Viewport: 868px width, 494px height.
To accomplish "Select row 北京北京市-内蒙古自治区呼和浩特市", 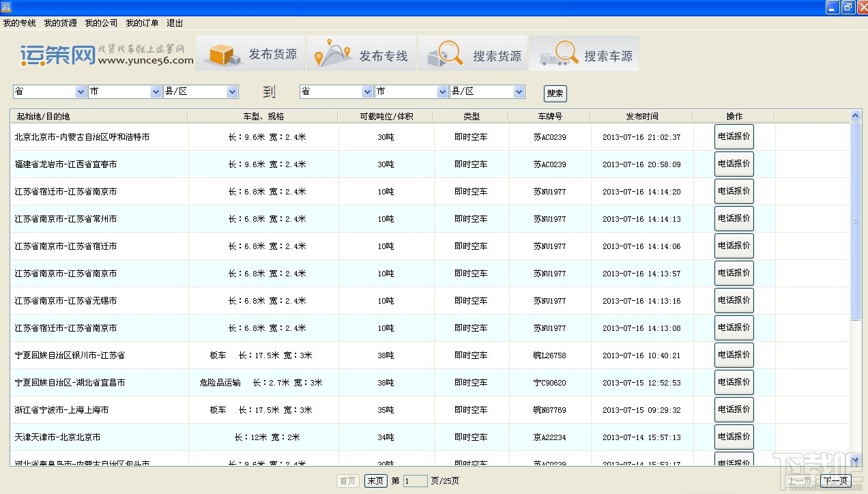I will point(431,136).
